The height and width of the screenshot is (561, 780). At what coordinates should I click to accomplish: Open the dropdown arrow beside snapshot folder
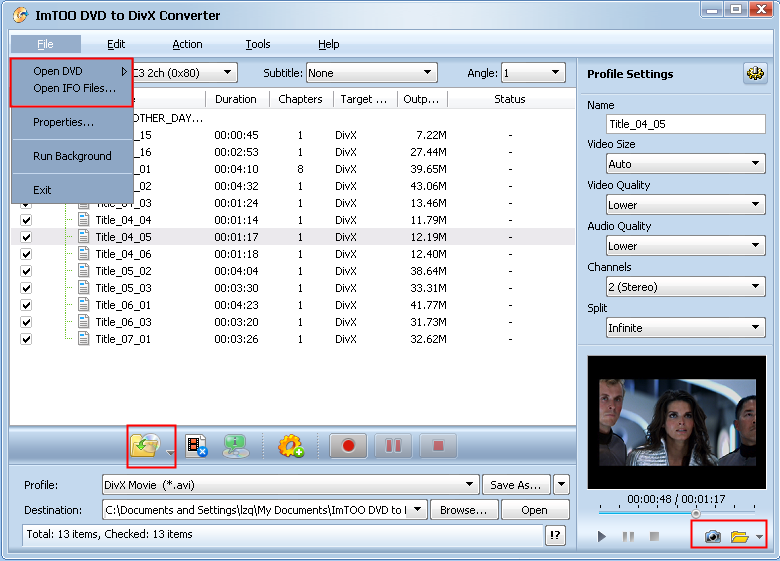click(759, 537)
